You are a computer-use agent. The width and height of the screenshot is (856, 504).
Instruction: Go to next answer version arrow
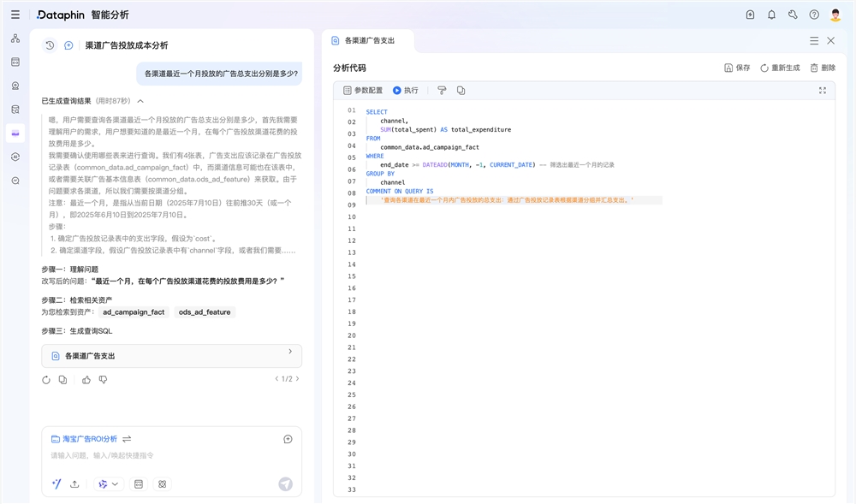click(298, 378)
